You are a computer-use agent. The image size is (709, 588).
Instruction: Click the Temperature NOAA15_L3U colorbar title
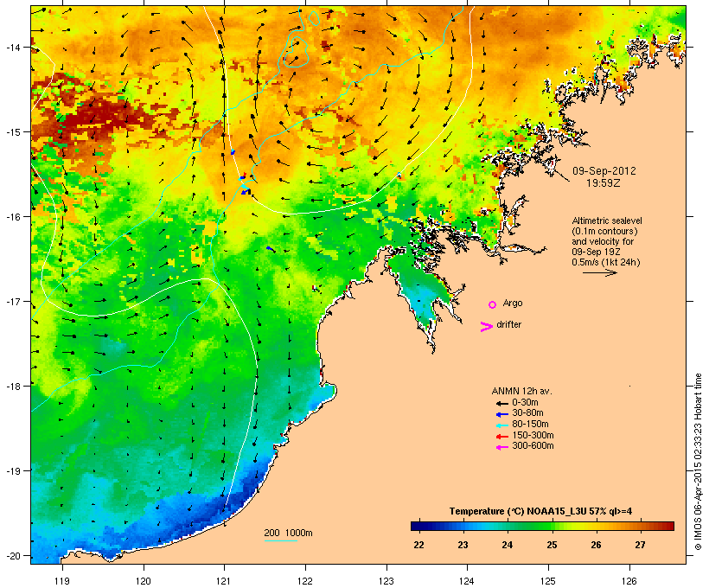[x=540, y=511]
